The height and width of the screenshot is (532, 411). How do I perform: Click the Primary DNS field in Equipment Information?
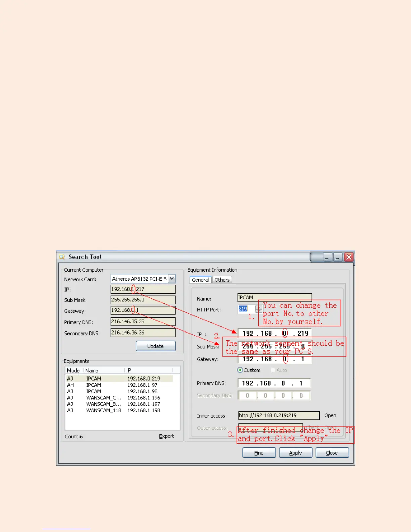coord(274,383)
